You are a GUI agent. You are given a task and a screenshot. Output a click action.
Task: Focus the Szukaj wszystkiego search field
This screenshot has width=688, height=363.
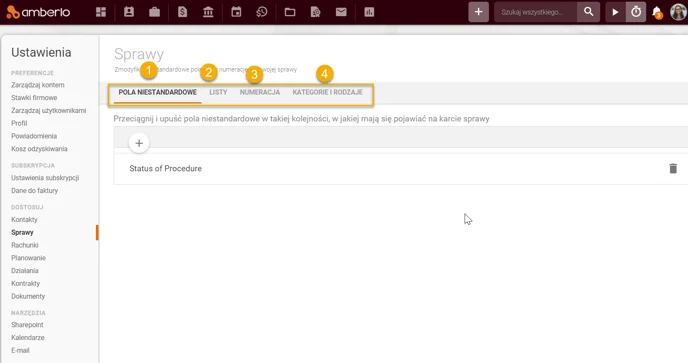point(535,12)
